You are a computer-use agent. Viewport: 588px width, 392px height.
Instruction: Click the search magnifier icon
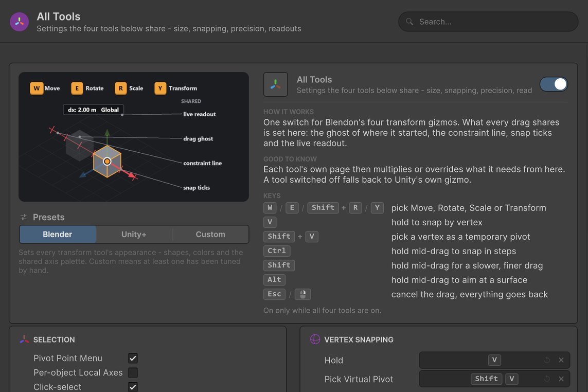(x=409, y=22)
